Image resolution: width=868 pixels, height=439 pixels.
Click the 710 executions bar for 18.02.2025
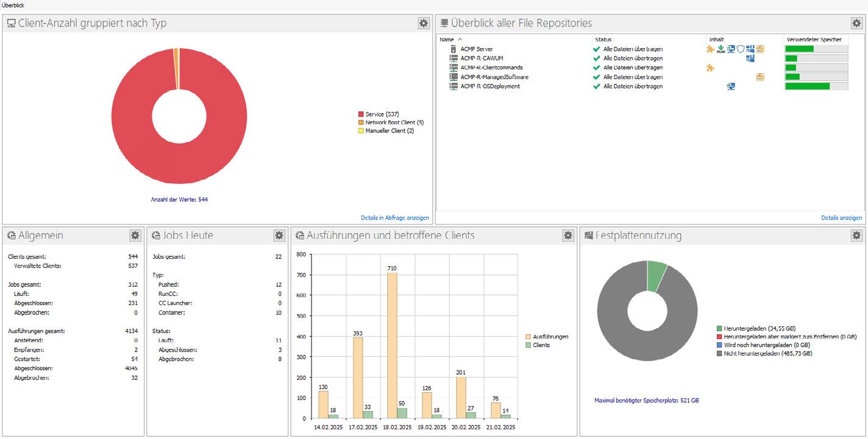coord(392,345)
